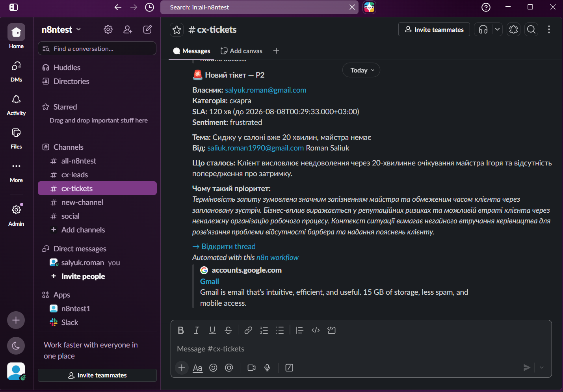This screenshot has width=563, height=392.
Task: Apply inline code formatting
Action: 316,330
